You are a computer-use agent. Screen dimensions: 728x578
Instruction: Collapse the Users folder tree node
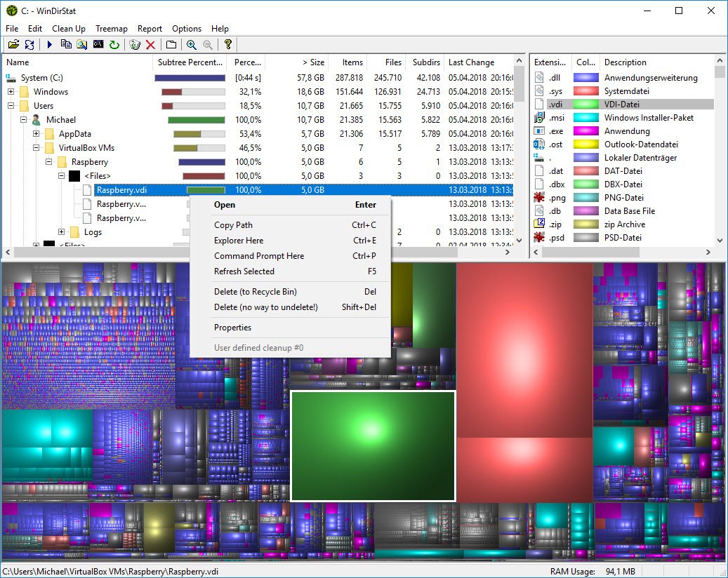[11, 106]
